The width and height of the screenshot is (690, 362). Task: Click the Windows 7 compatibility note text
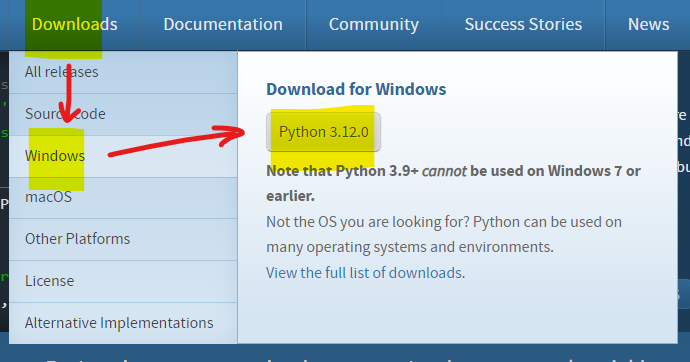click(453, 183)
